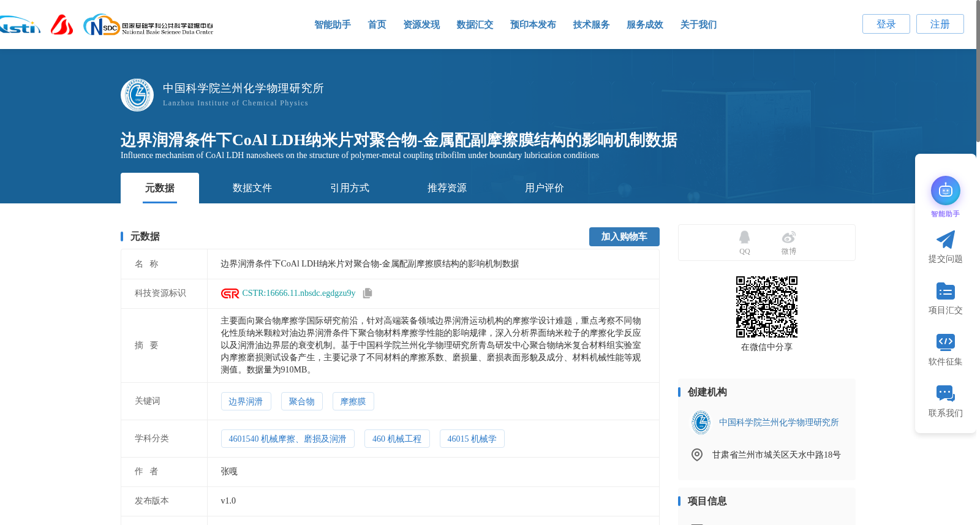Click keyword tag 聚合物

301,401
